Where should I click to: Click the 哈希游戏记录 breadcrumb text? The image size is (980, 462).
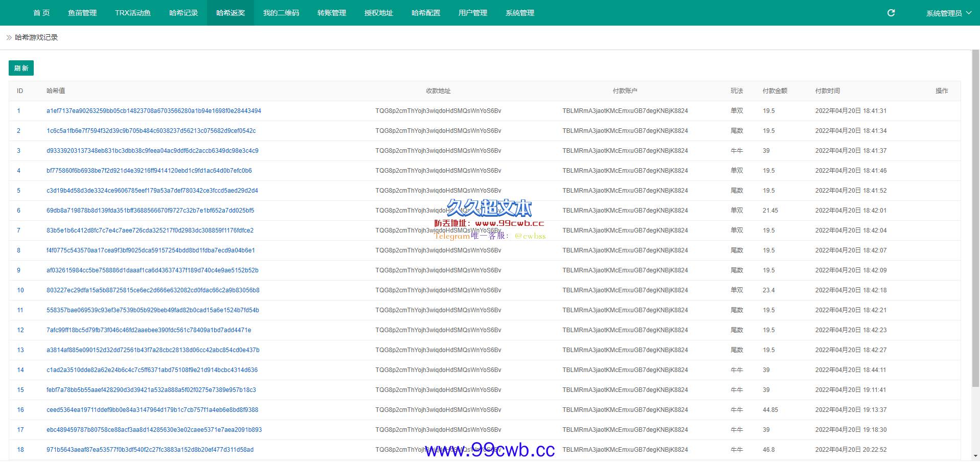(36, 37)
